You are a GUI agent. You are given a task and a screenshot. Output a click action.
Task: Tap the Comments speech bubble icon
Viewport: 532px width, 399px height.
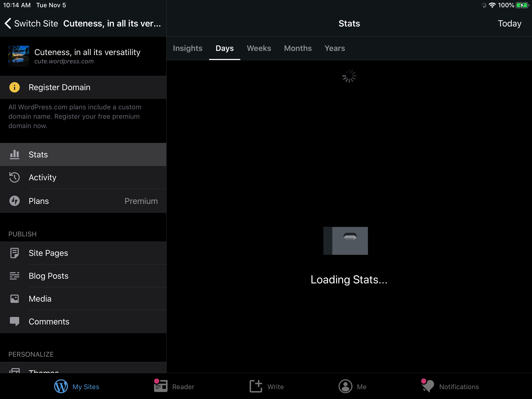(x=15, y=322)
